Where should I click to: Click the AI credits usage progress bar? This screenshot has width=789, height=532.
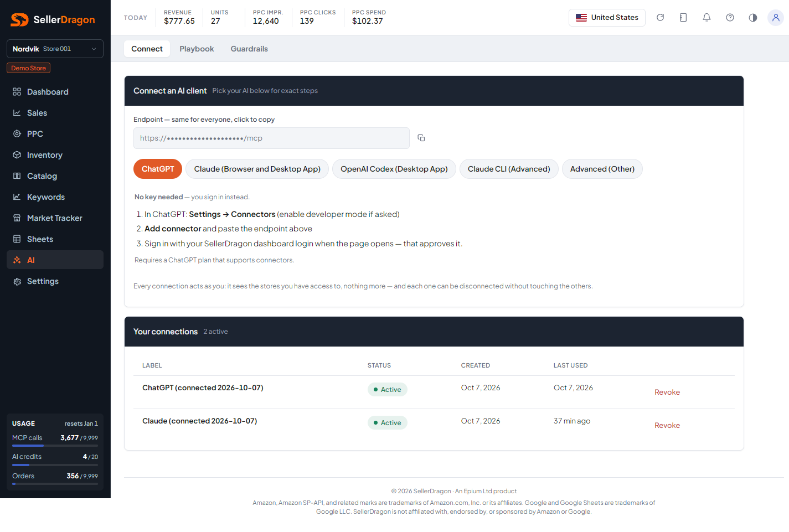(x=55, y=465)
